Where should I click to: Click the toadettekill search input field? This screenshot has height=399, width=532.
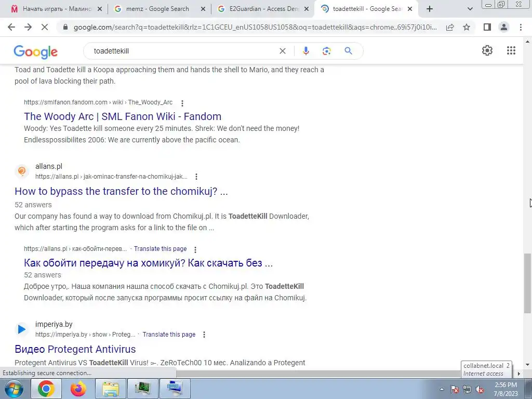click(183, 51)
